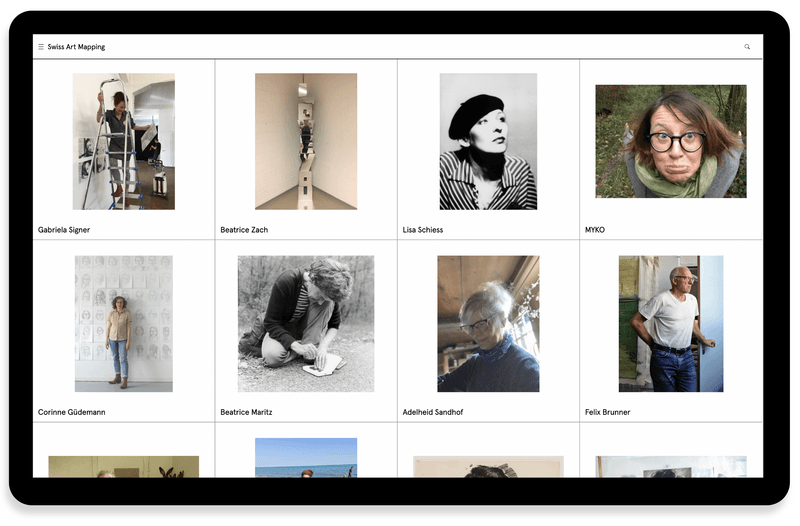Go to Adelheid Sandhof name link
The image size is (800, 526).
(x=432, y=412)
